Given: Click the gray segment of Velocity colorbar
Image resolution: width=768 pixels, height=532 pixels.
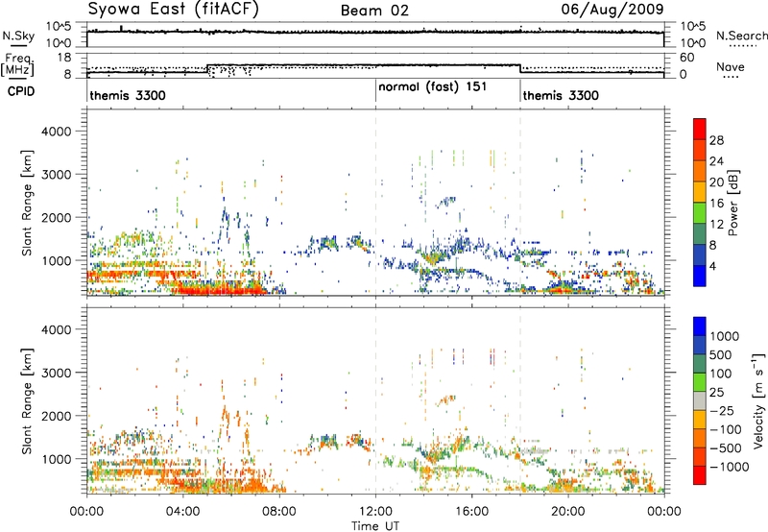Looking at the screenshot, I should (x=700, y=400).
